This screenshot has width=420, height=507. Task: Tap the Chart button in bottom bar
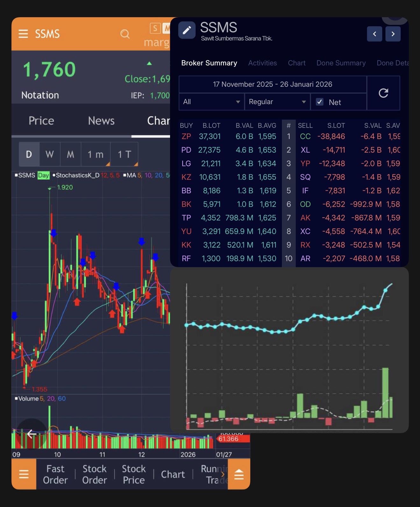[x=173, y=474]
